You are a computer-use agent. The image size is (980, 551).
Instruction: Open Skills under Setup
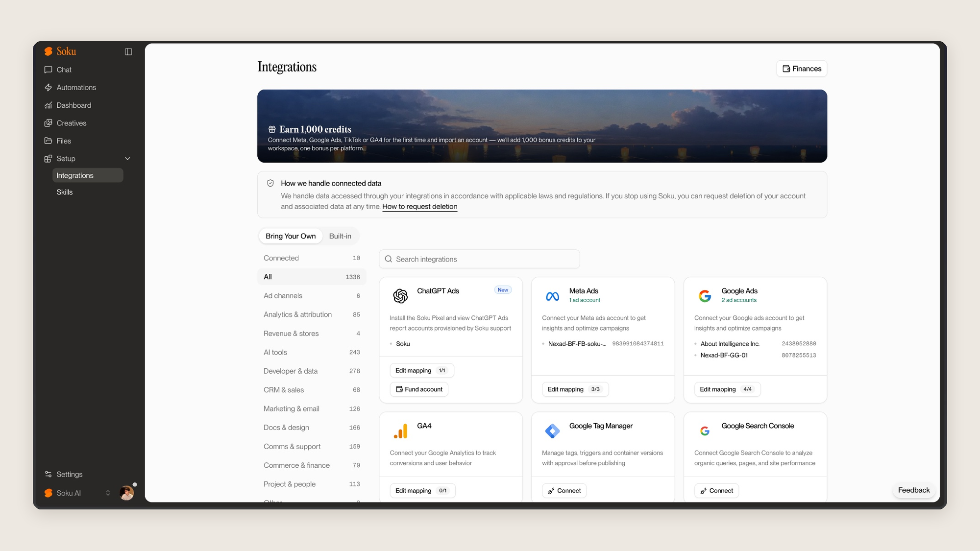coord(65,192)
